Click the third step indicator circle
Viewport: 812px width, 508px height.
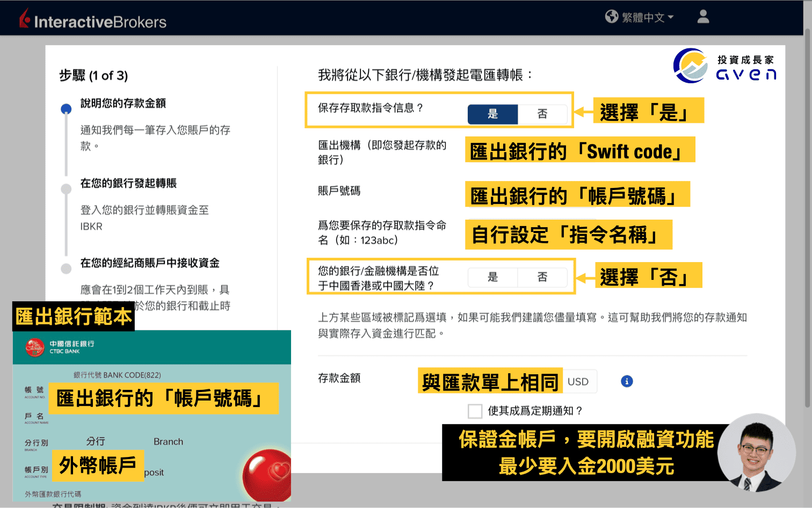click(x=66, y=268)
